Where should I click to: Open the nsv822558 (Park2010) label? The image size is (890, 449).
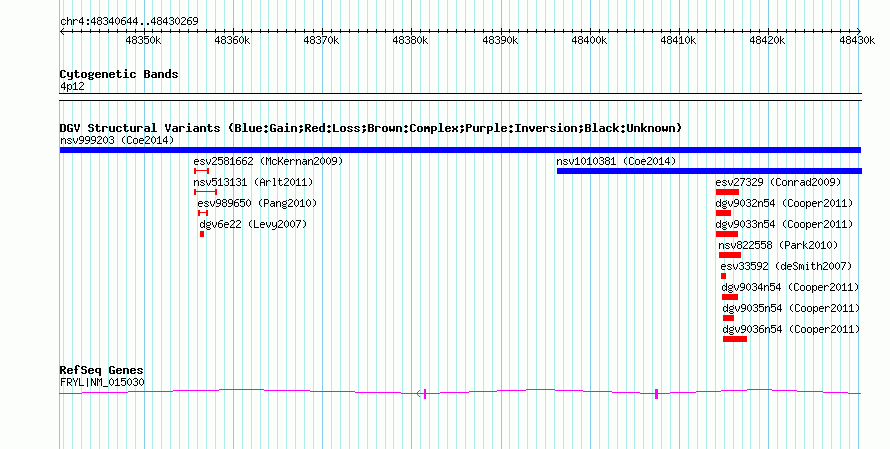click(778, 245)
